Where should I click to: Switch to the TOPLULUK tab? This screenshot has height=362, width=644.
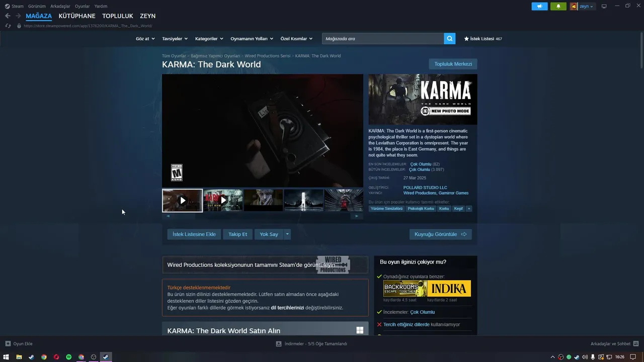pos(118,16)
